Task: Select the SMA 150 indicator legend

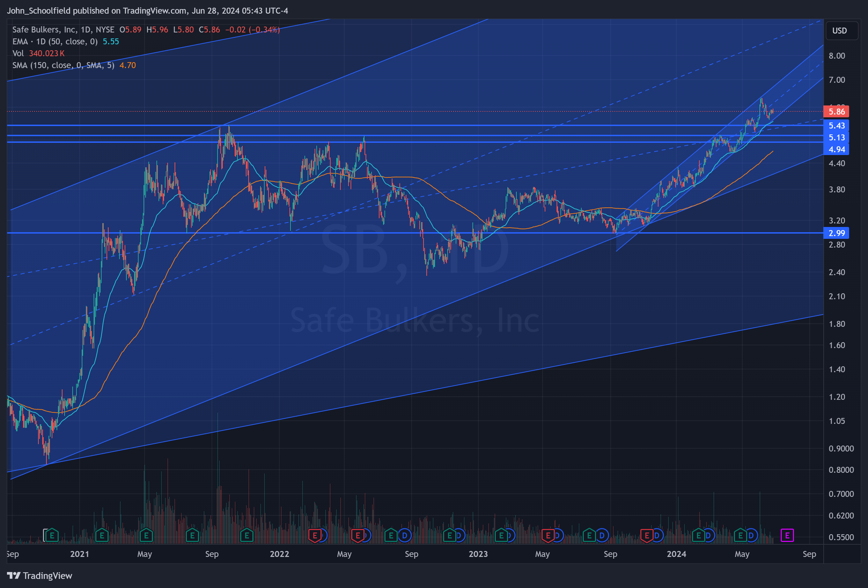Action: click(x=64, y=65)
